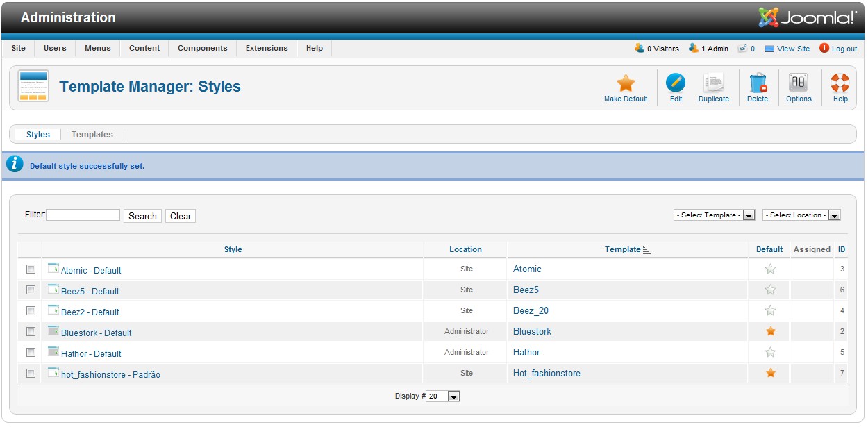This screenshot has height=427, width=868.
Task: Tick the hot_fashionstore - Padrão checkbox
Action: click(31, 374)
